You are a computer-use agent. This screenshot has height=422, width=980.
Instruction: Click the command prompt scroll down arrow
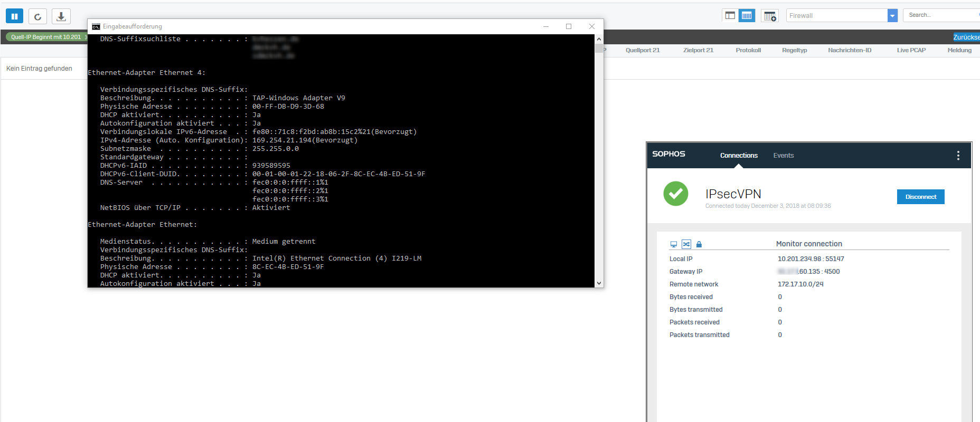[x=599, y=283]
